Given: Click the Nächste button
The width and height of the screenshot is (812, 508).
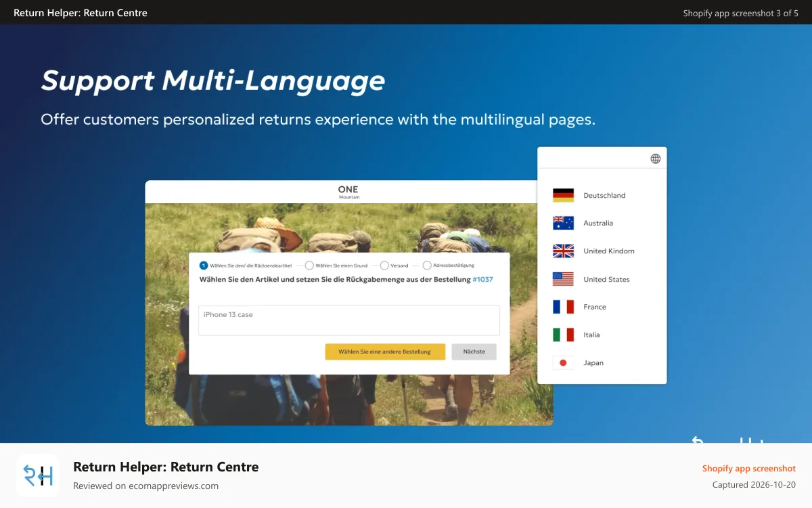Looking at the screenshot, I should pyautogui.click(x=474, y=352).
